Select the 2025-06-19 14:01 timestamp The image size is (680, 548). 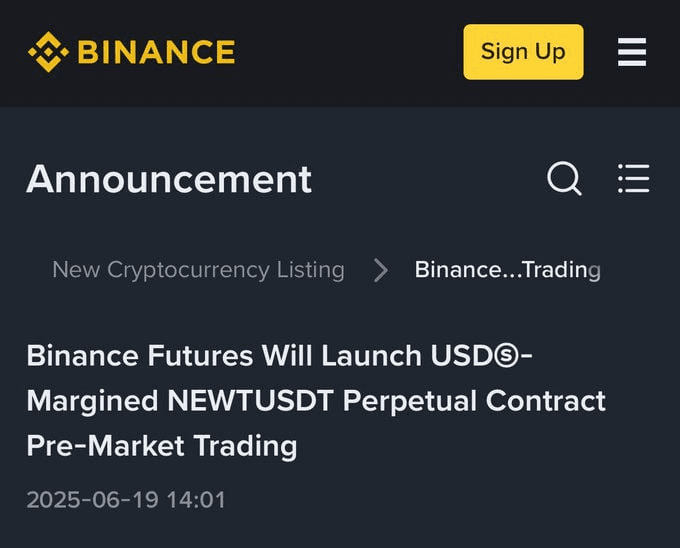126,499
